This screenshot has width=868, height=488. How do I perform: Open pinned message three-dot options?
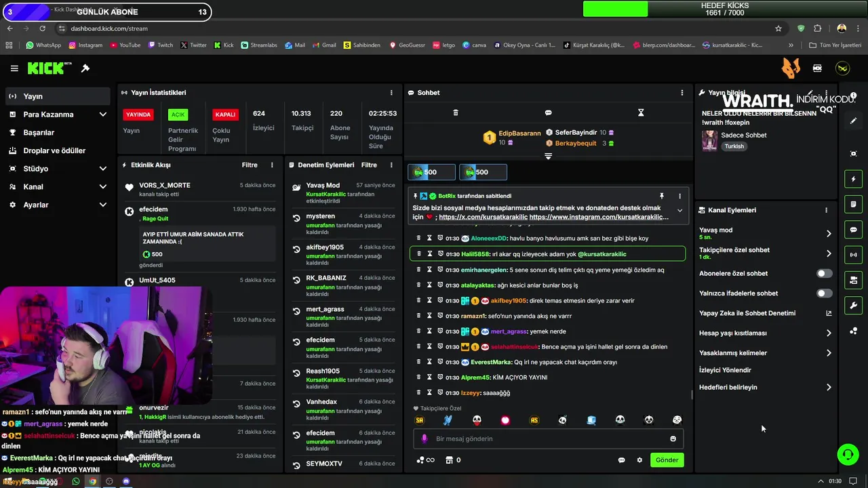679,196
